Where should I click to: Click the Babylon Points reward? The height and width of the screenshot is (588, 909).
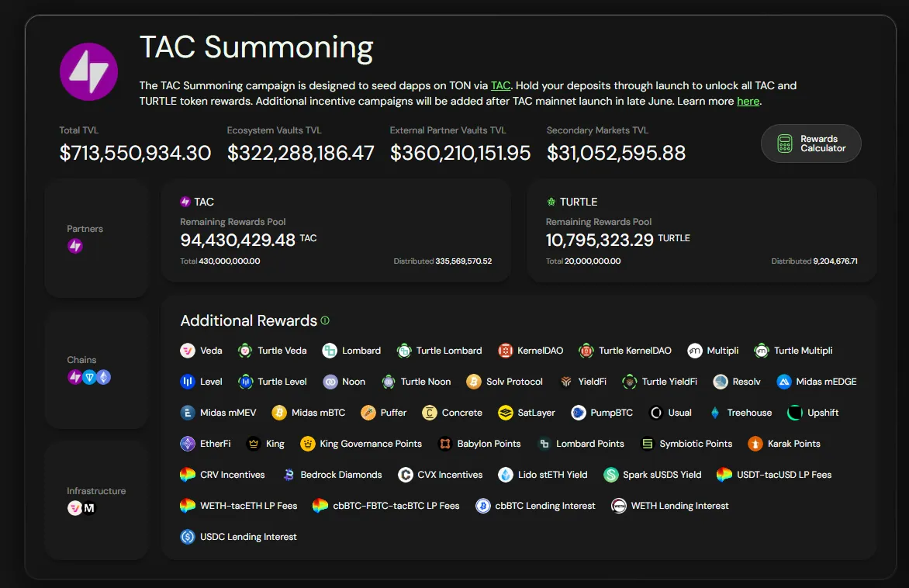click(479, 444)
